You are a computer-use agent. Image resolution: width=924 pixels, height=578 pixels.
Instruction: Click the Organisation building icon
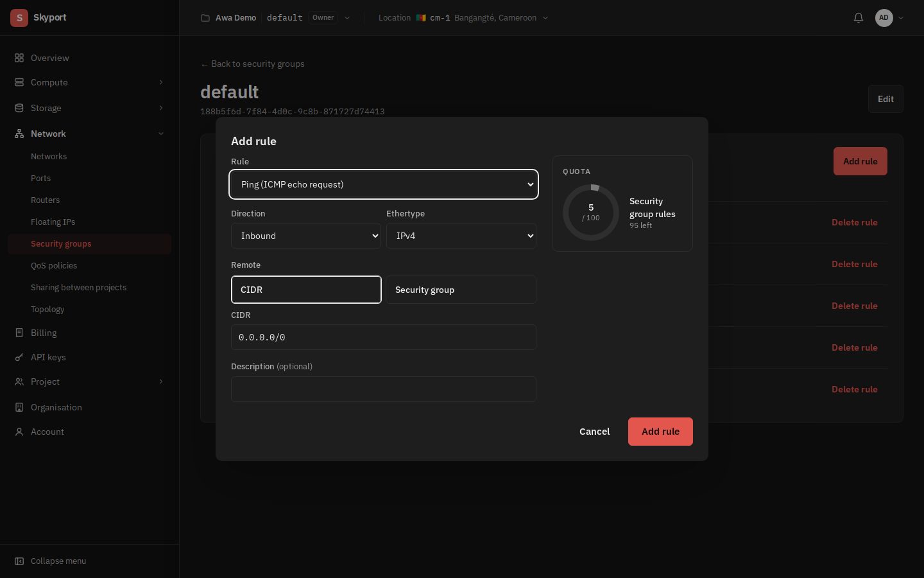pyautogui.click(x=19, y=407)
